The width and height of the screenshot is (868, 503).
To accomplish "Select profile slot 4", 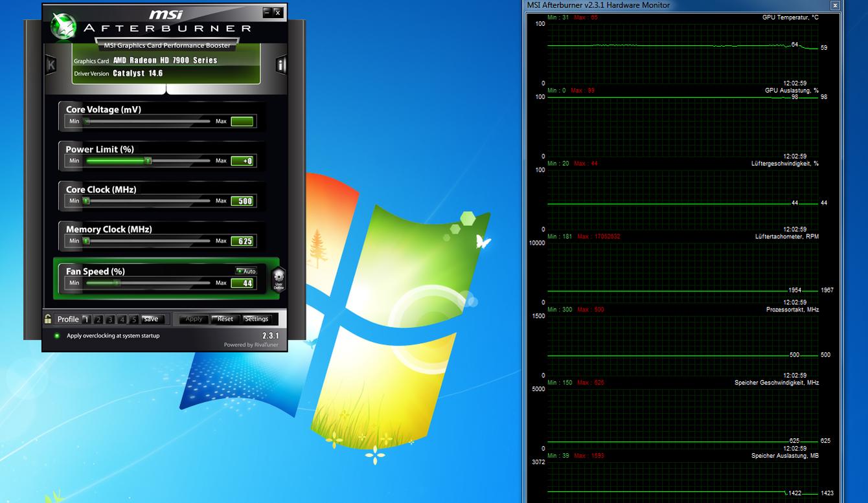I will point(122,319).
